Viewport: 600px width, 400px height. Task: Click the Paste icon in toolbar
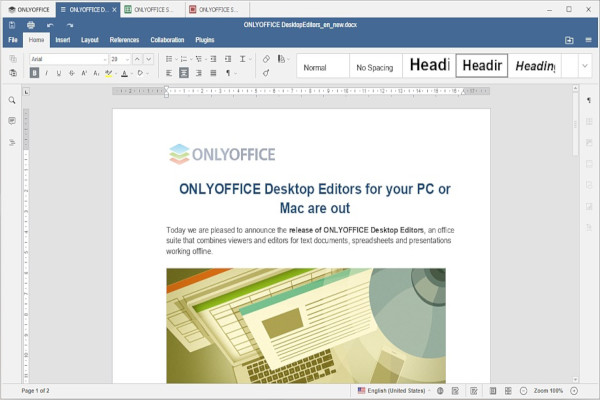point(13,73)
